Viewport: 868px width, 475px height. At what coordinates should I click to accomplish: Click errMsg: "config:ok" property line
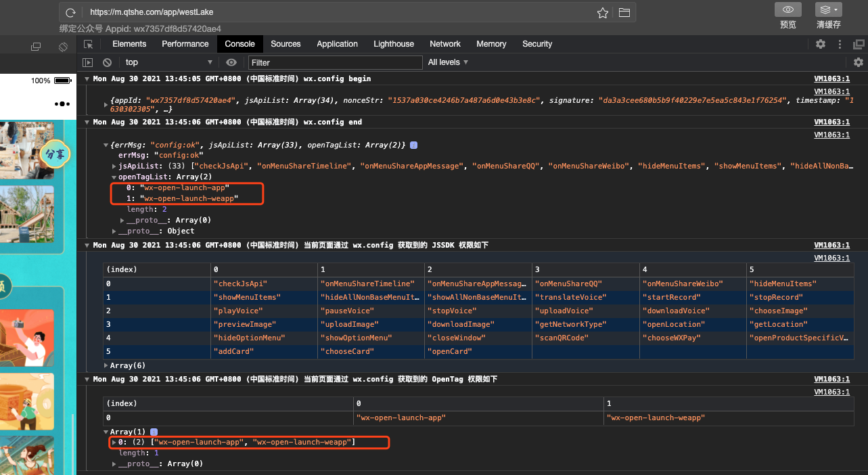tap(160, 156)
